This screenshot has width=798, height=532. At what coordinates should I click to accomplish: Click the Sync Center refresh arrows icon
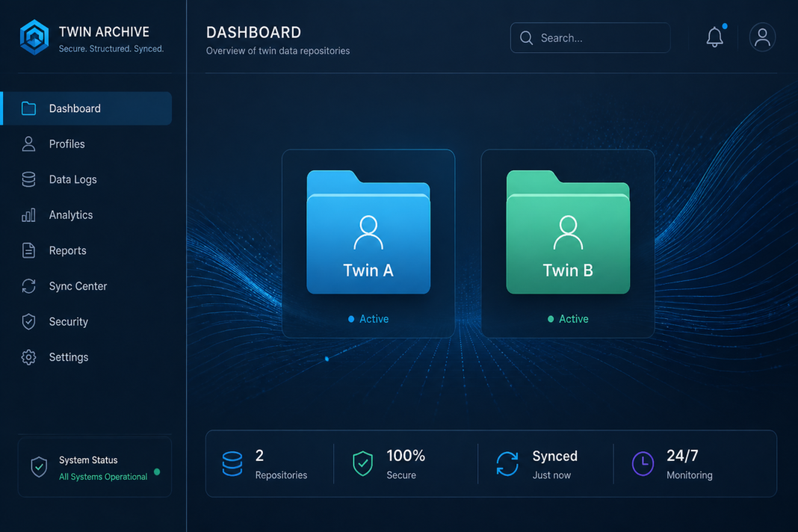[28, 286]
